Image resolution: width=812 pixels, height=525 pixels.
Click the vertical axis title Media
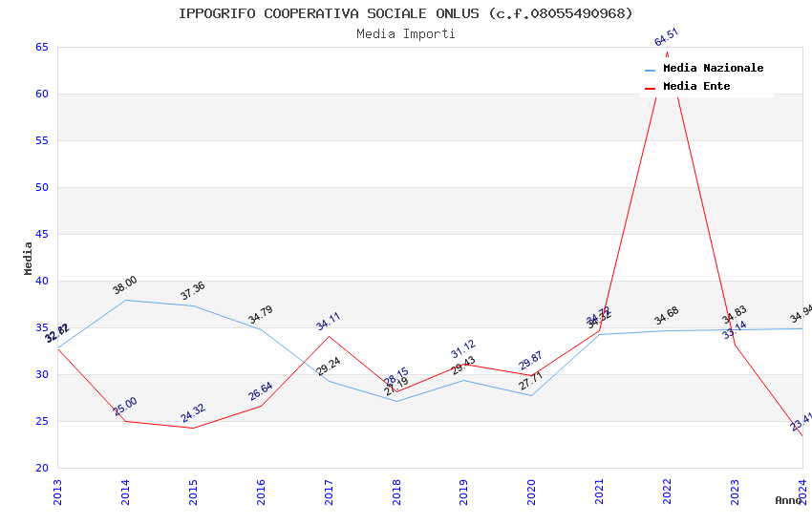(x=29, y=258)
